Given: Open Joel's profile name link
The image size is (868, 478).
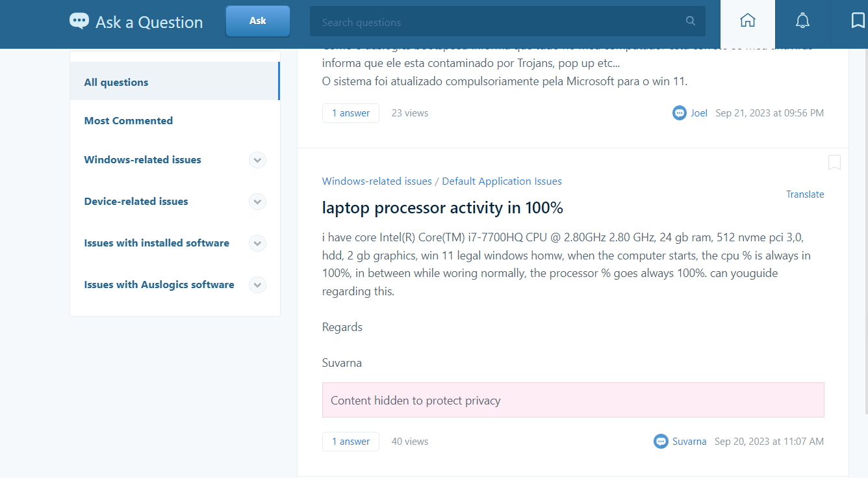Looking at the screenshot, I should pyautogui.click(x=699, y=113).
